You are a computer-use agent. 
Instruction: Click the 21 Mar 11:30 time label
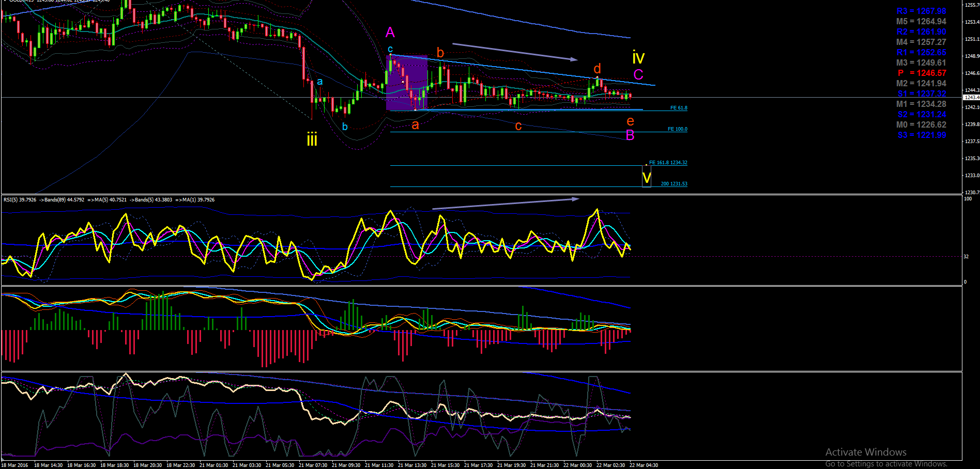[x=379, y=465]
